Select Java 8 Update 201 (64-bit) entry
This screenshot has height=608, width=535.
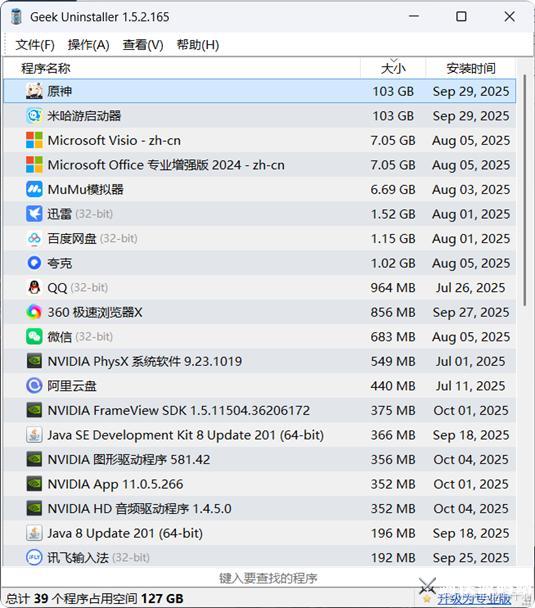pyautogui.click(x=125, y=533)
